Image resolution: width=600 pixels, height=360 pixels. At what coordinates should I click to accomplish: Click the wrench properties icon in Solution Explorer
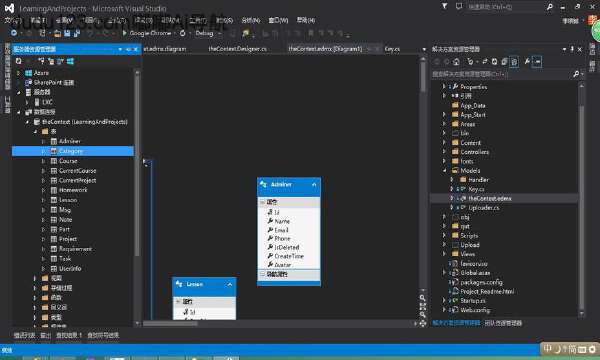527,62
